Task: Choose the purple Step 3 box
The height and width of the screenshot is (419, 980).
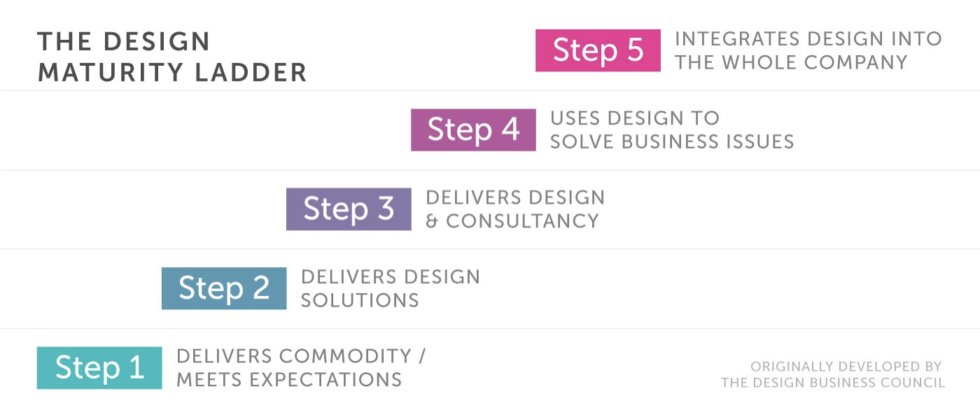Action: point(349,209)
